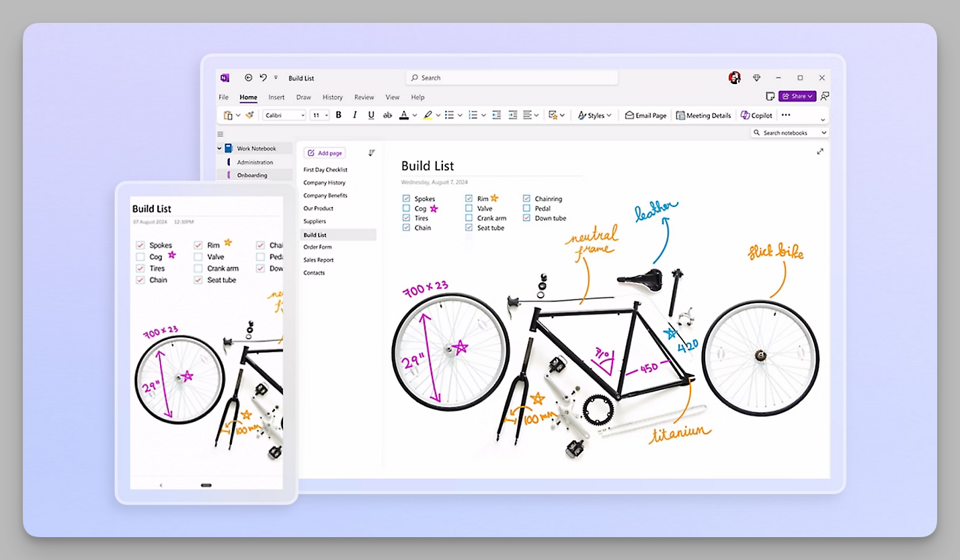This screenshot has width=960, height=560.
Task: Uncheck the Seat tube checkbox
Action: (469, 227)
